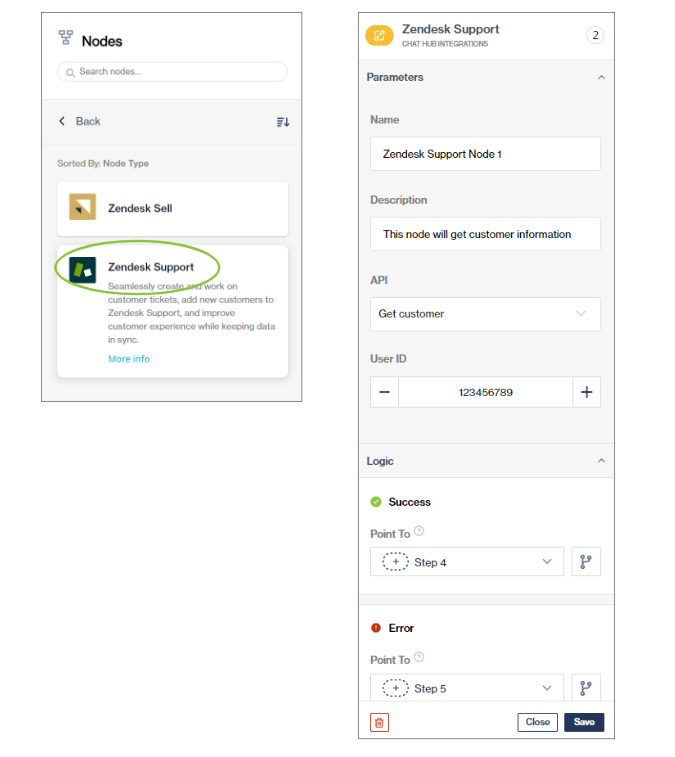Click the Close button

pyautogui.click(x=538, y=722)
